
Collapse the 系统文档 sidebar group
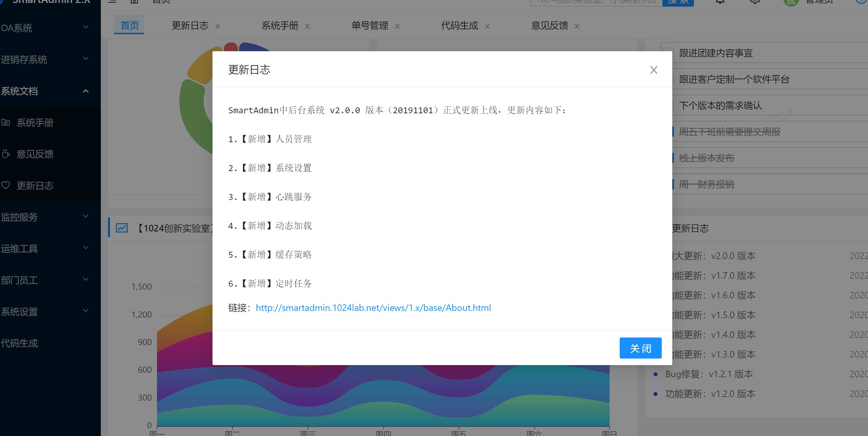[50, 91]
